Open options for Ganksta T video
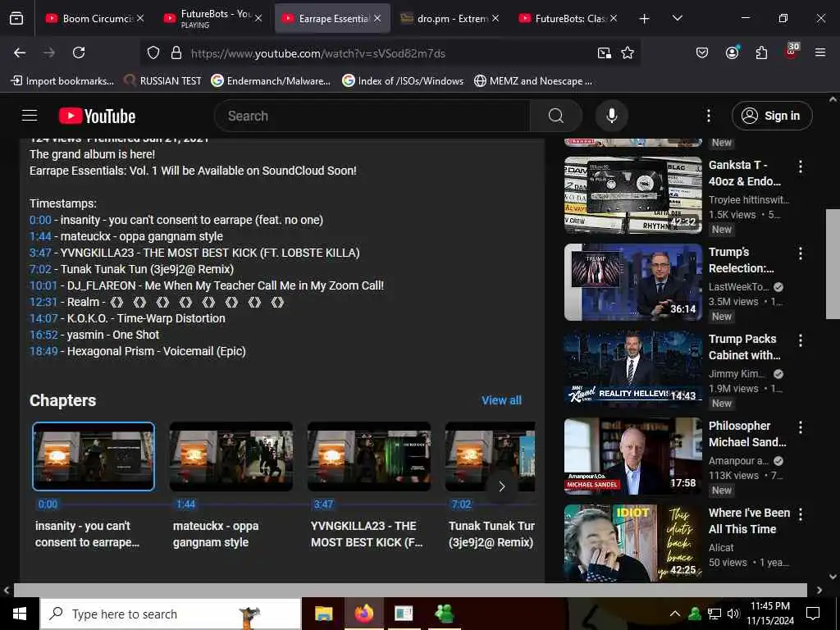The image size is (840, 630). point(801,166)
